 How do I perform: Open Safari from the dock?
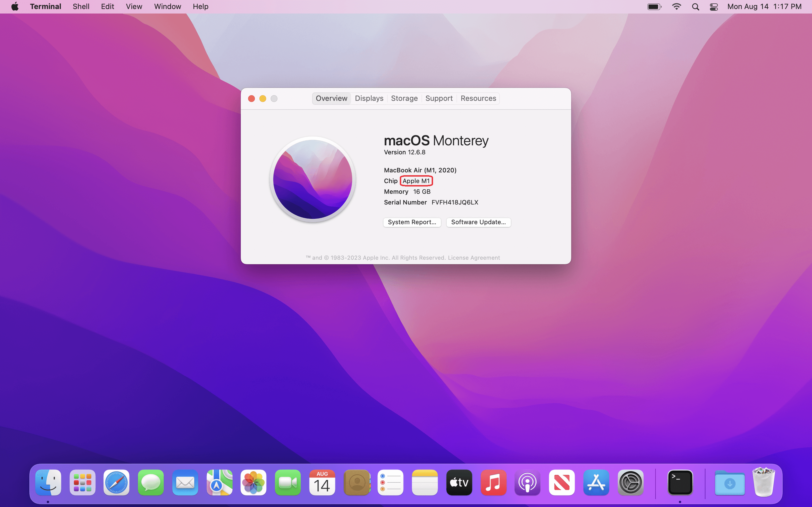pos(116,483)
